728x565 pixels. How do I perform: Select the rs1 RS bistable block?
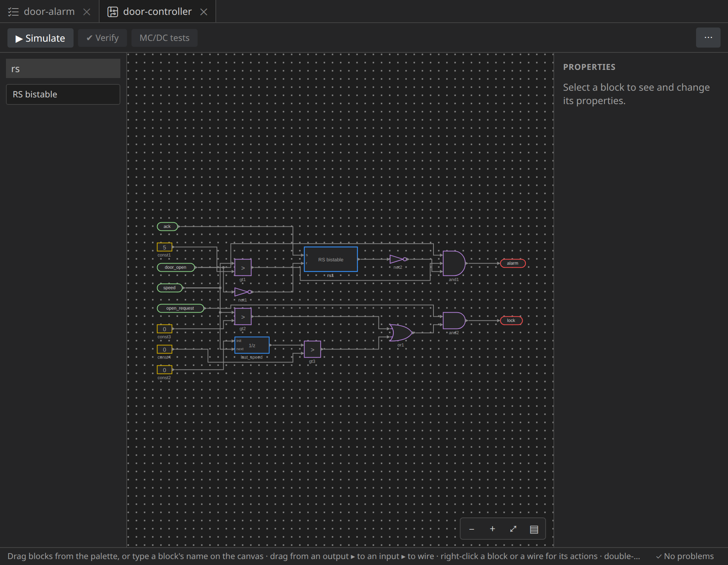331,259
